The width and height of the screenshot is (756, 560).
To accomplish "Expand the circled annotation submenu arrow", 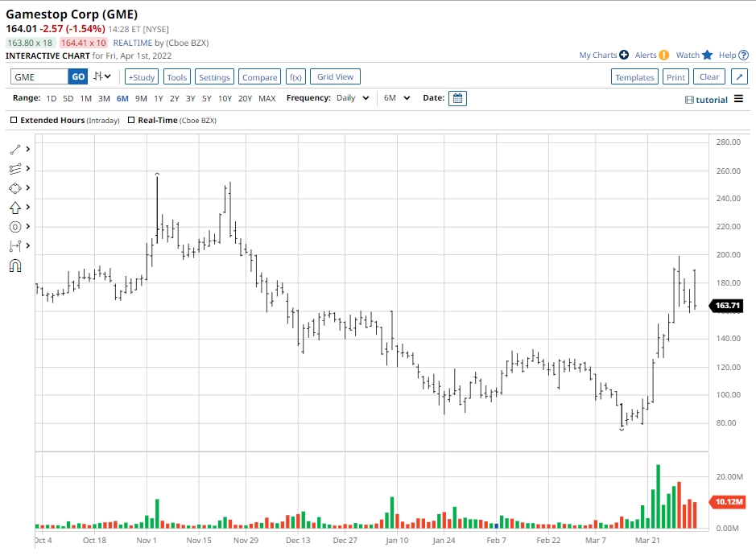I will click(28, 227).
